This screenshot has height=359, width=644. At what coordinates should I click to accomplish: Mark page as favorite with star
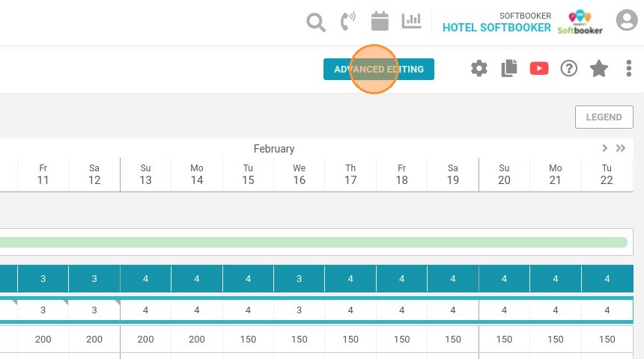[599, 68]
